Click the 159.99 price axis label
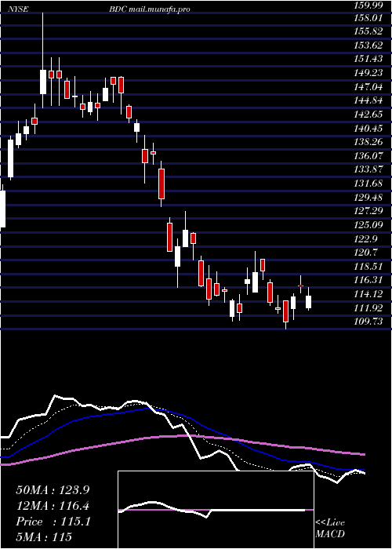392x549 pixels. pos(367,5)
